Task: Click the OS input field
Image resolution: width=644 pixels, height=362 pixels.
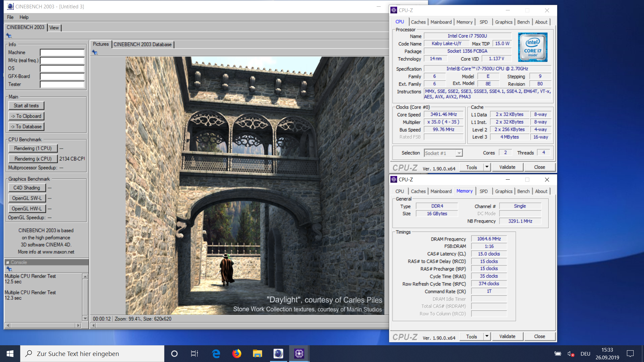Action: click(62, 68)
